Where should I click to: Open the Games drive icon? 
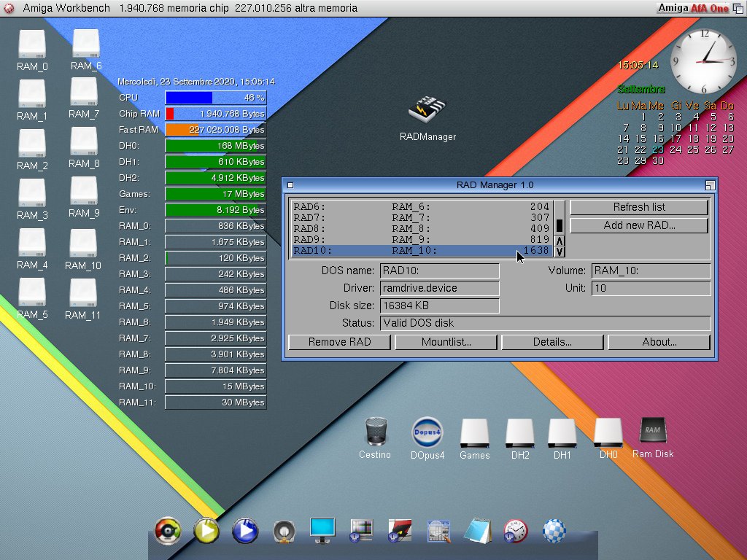coord(474,435)
